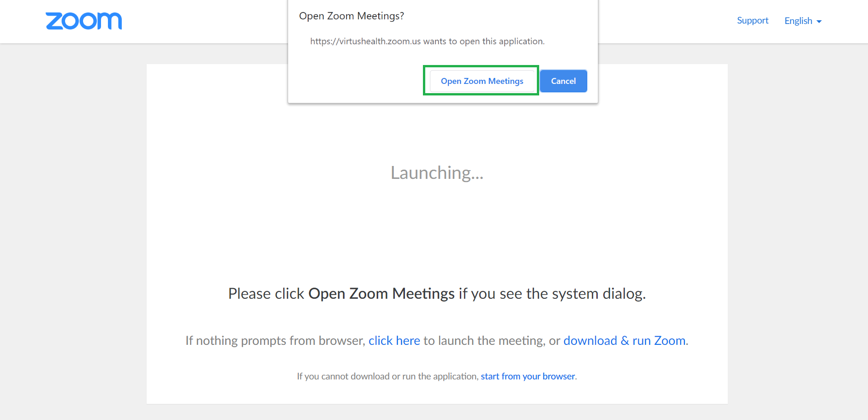This screenshot has width=868, height=420.
Task: Click the caret arrow beside English
Action: [819, 22]
